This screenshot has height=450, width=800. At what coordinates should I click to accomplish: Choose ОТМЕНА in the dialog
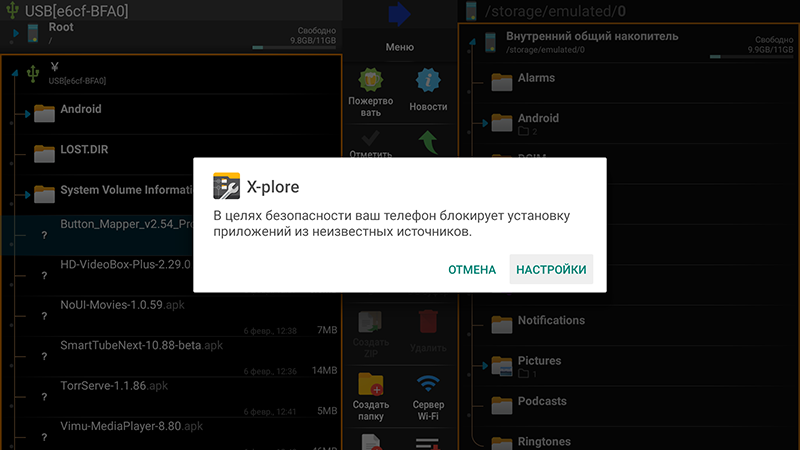pos(472,269)
